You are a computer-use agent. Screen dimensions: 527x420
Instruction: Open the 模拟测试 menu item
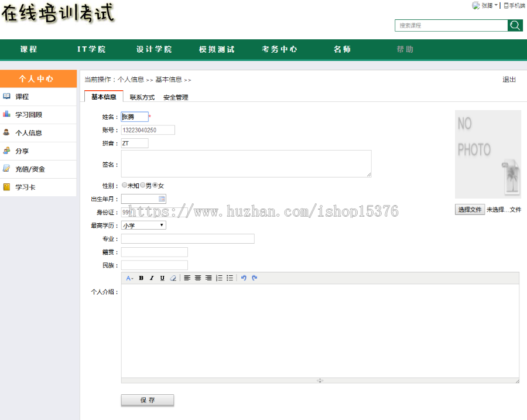click(x=217, y=49)
